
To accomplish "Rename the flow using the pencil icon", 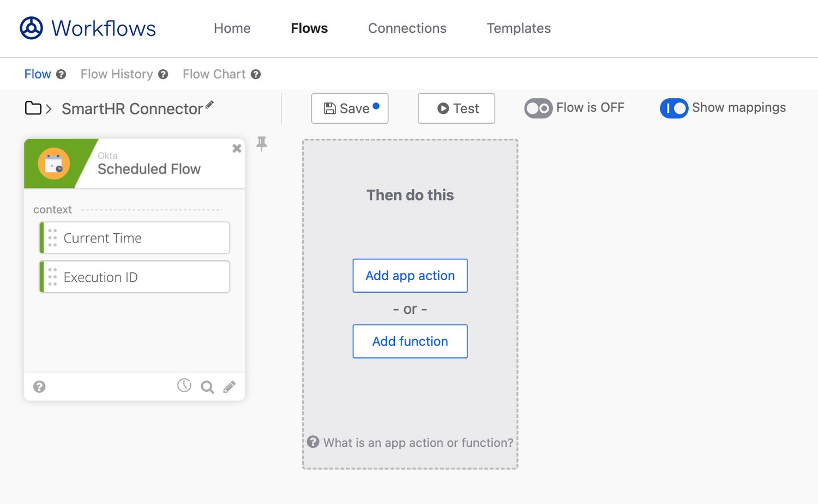I will click(210, 104).
